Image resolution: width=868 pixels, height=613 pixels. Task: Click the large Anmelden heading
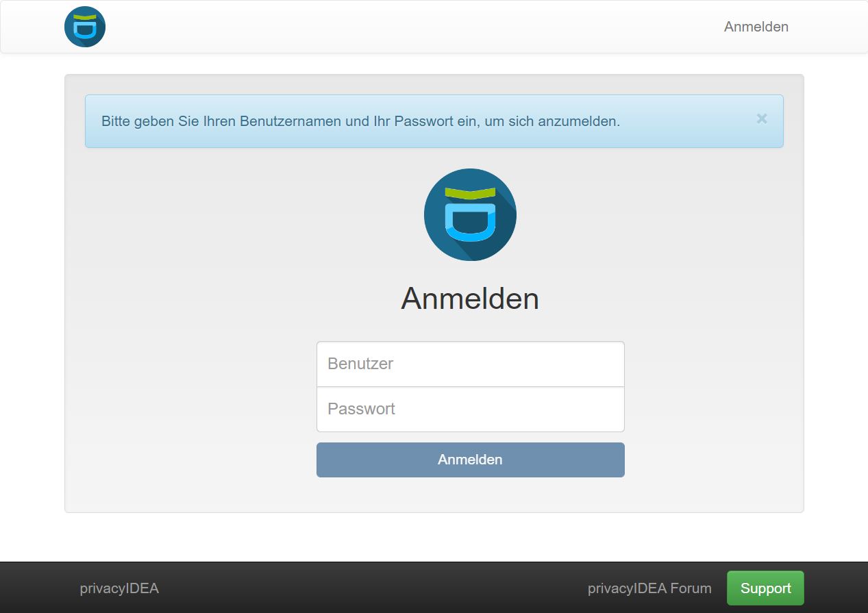pos(470,299)
